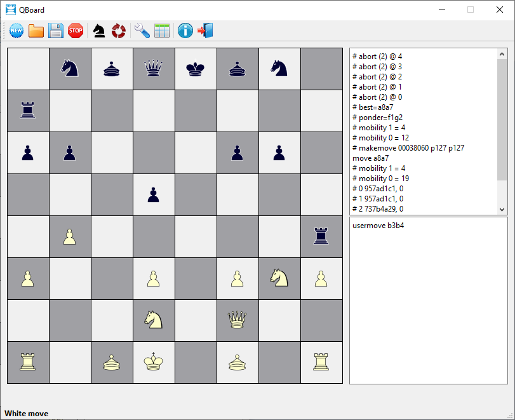This screenshot has width=515, height=420.
Task: Show program info with the blue 'i' icon
Action: point(185,31)
